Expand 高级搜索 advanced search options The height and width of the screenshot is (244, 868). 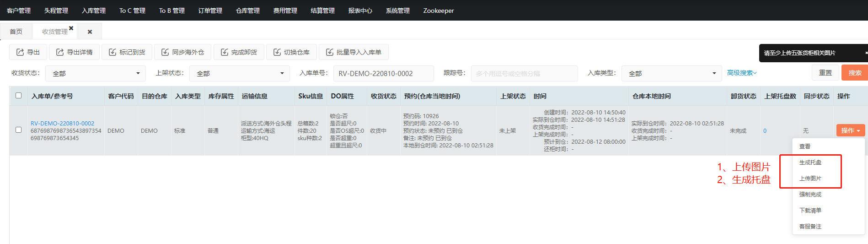(x=742, y=73)
